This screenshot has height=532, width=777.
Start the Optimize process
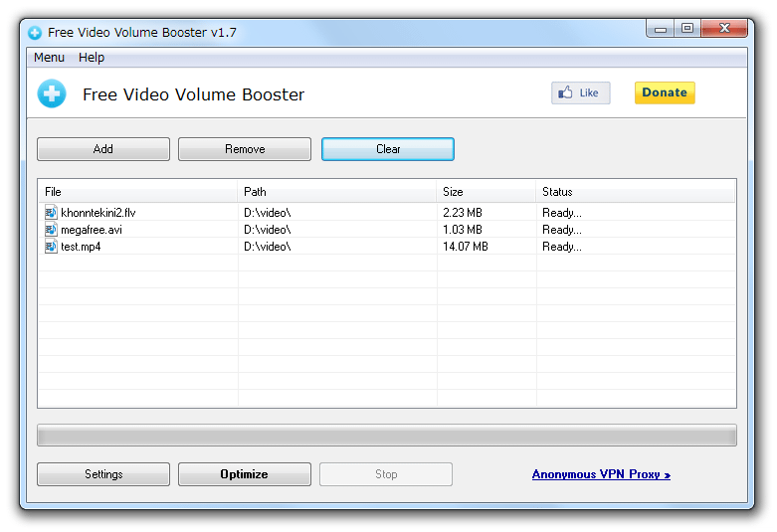[245, 474]
